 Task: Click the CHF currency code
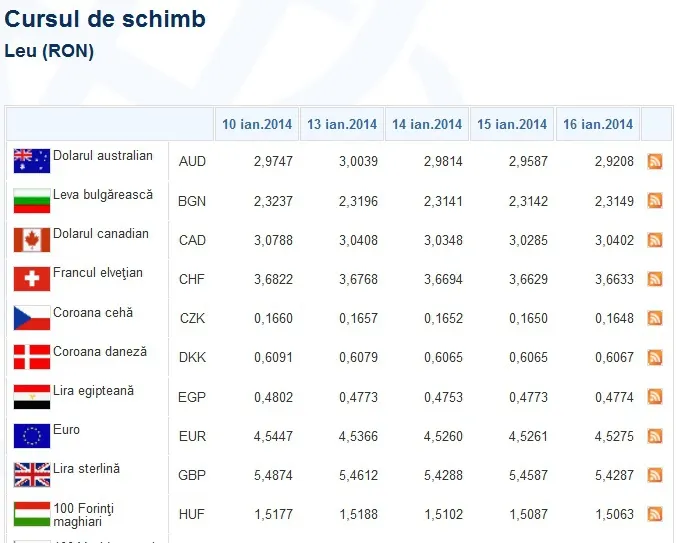[x=192, y=279]
